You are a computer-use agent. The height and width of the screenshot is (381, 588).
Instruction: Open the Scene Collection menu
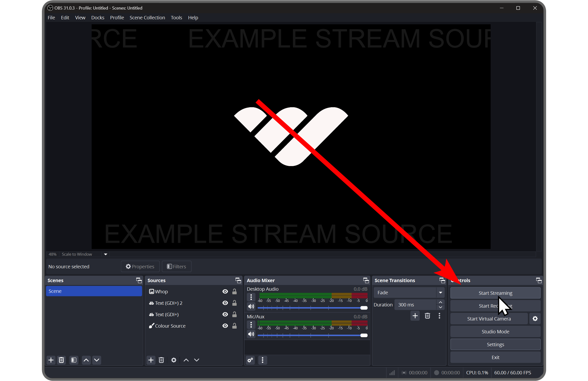(x=147, y=18)
